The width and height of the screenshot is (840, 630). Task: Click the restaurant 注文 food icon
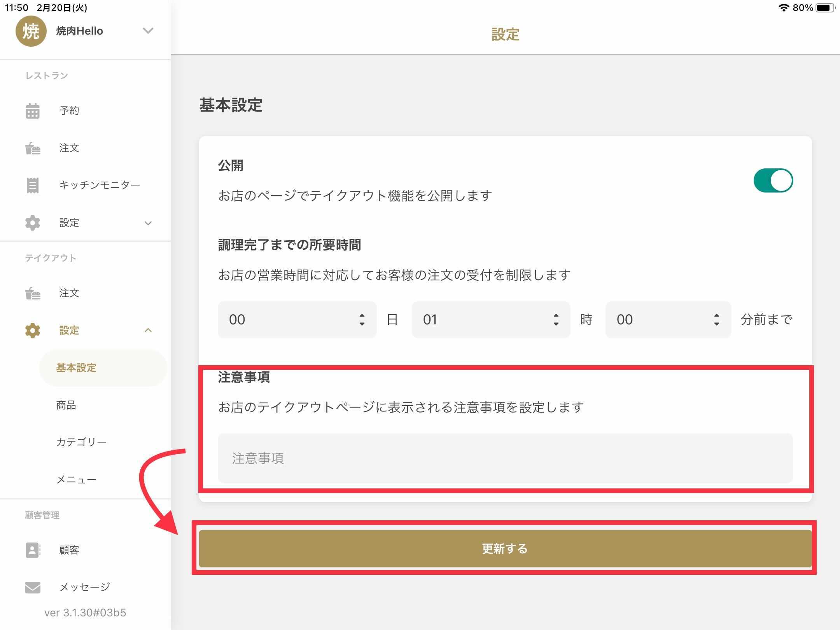33,148
